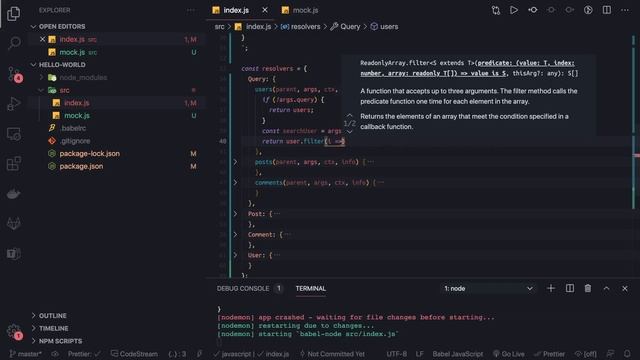Screen dimensions: 640x360
Task: Open the Extensions view
Action: [13, 164]
